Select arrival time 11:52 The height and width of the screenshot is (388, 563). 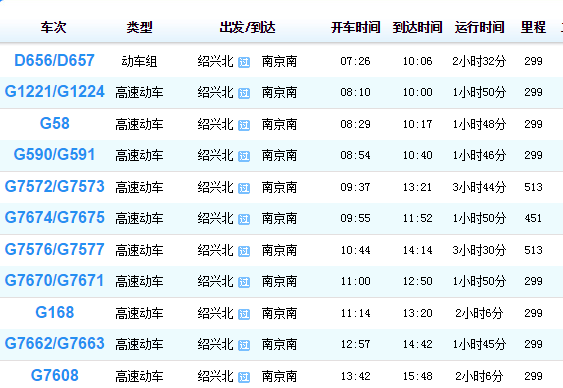pos(417,218)
